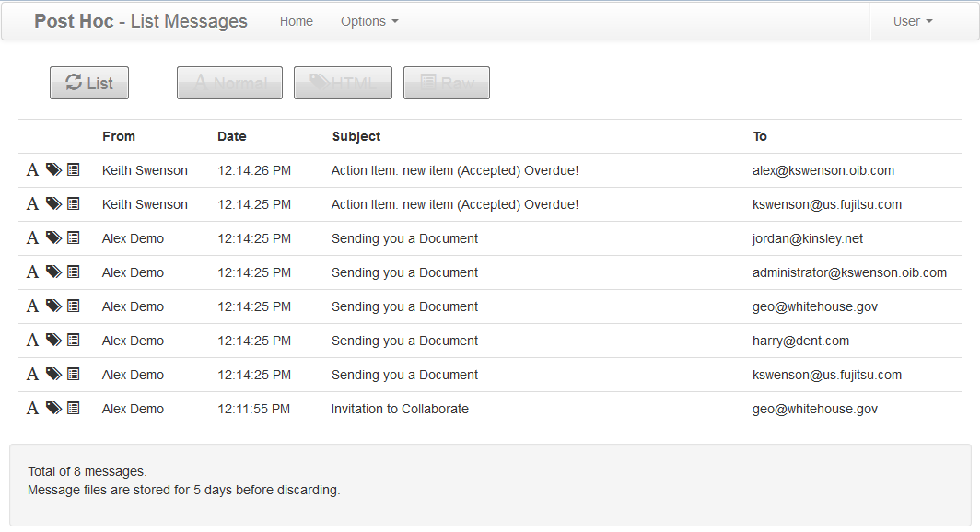Click the Subject column header
The width and height of the screenshot is (980, 532).
coord(356,136)
